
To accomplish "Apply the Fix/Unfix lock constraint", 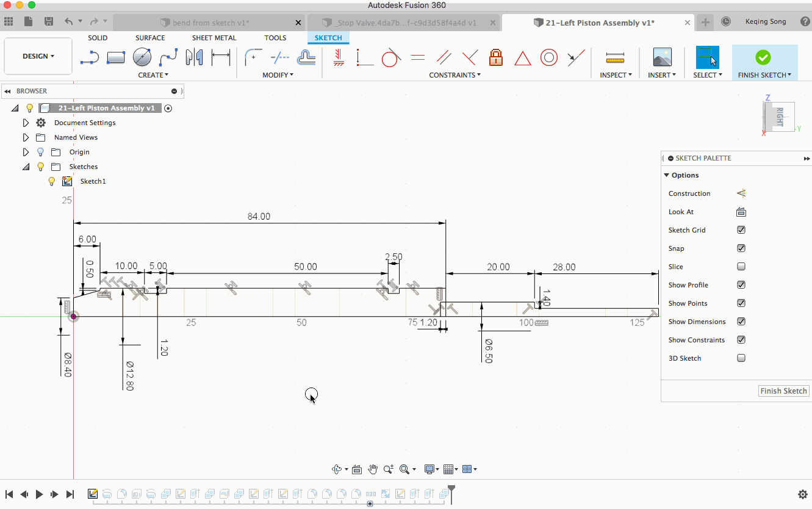I will tap(496, 58).
